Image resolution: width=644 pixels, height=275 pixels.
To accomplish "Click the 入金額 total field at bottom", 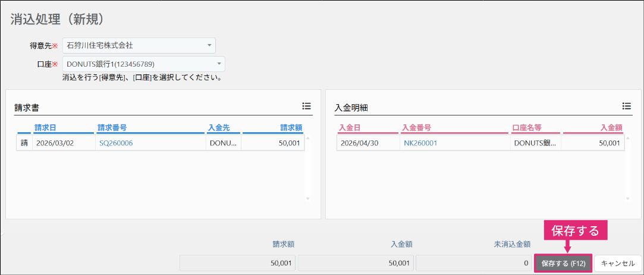I will [x=356, y=263].
